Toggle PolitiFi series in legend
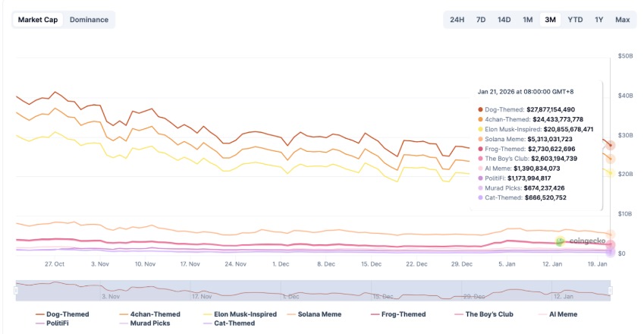 (x=57, y=323)
